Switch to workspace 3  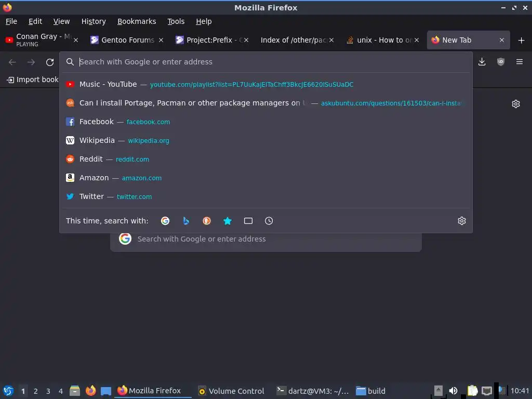point(48,391)
